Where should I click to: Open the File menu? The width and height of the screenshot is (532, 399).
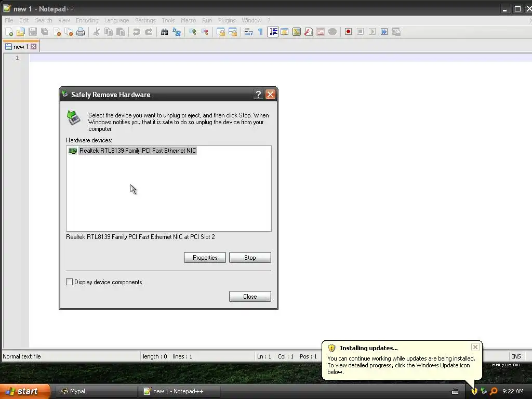pyautogui.click(x=9, y=20)
